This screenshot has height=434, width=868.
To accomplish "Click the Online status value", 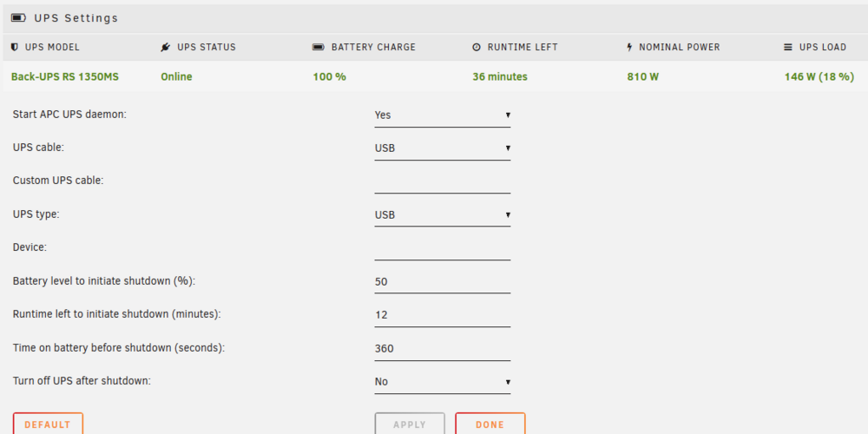I will point(176,77).
